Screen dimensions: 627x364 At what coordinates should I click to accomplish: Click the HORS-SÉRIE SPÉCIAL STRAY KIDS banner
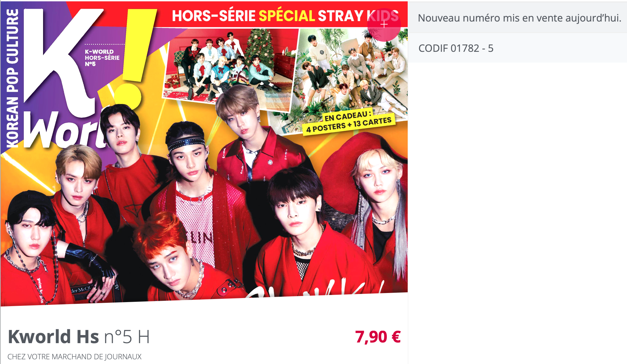click(x=285, y=16)
